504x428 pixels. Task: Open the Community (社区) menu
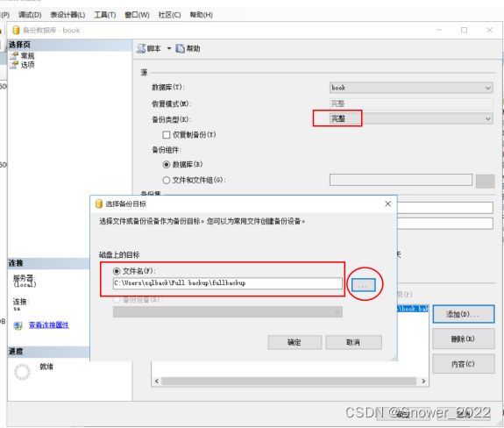coord(169,15)
